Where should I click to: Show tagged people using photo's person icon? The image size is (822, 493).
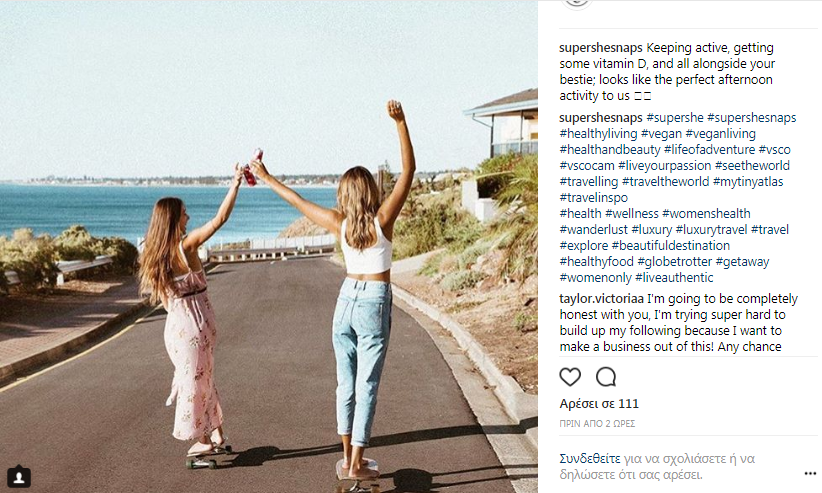pos(19,476)
